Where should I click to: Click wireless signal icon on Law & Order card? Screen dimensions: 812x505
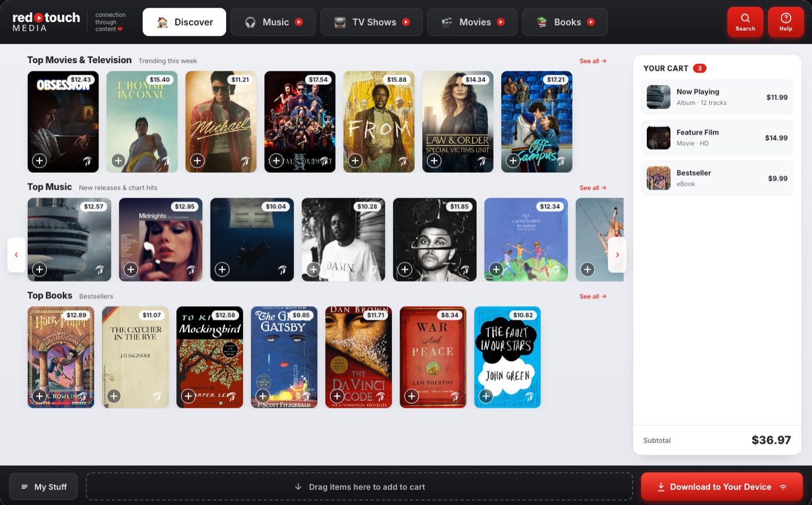click(482, 161)
